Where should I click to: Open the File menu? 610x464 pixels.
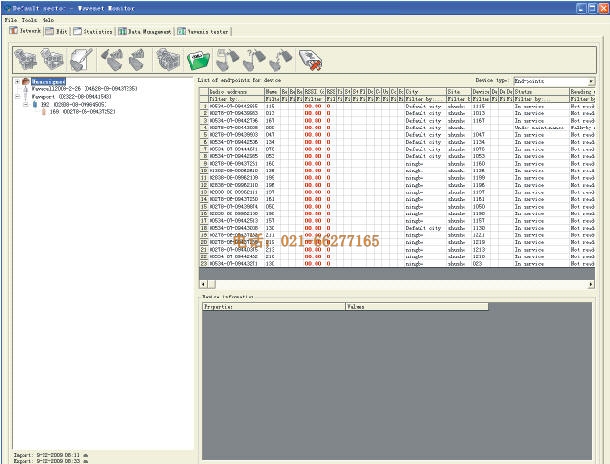pos(11,20)
